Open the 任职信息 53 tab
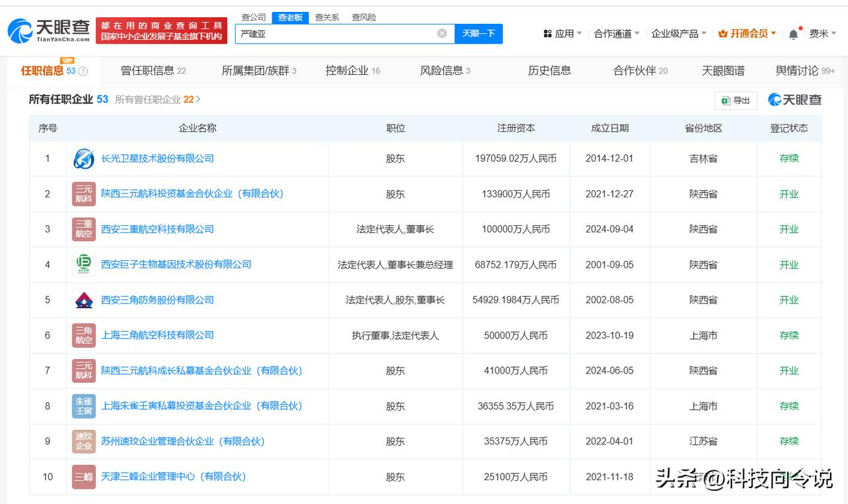The height and width of the screenshot is (504, 848). click(53, 71)
